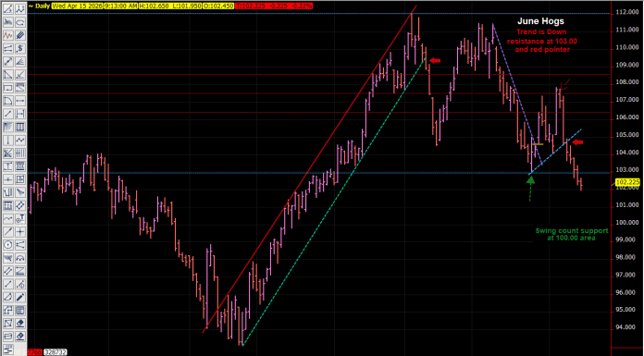The height and width of the screenshot is (356, 644).
Task: Select the trendline tool with point markers
Action: (x=7, y=9)
